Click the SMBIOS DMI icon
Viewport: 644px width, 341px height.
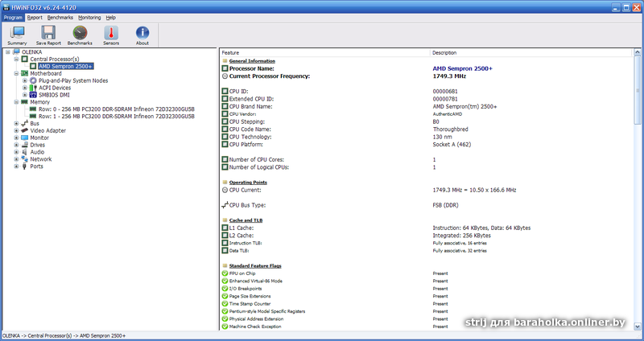33,95
